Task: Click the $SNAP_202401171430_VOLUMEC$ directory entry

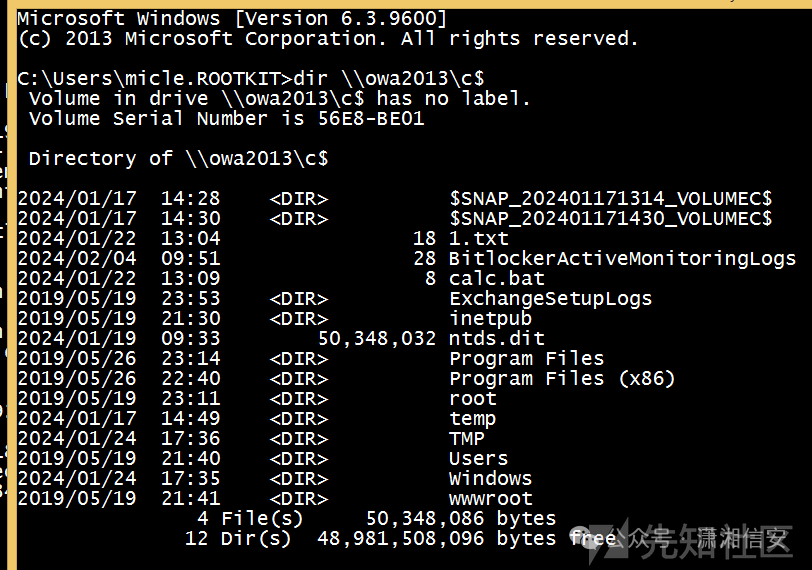Action: click(610, 219)
